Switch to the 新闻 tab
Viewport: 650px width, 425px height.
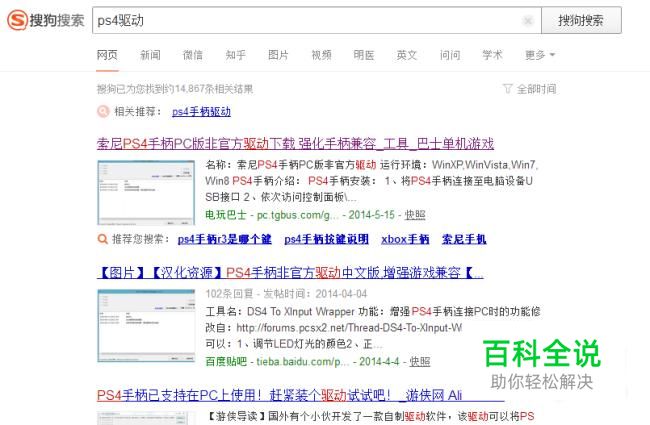150,55
